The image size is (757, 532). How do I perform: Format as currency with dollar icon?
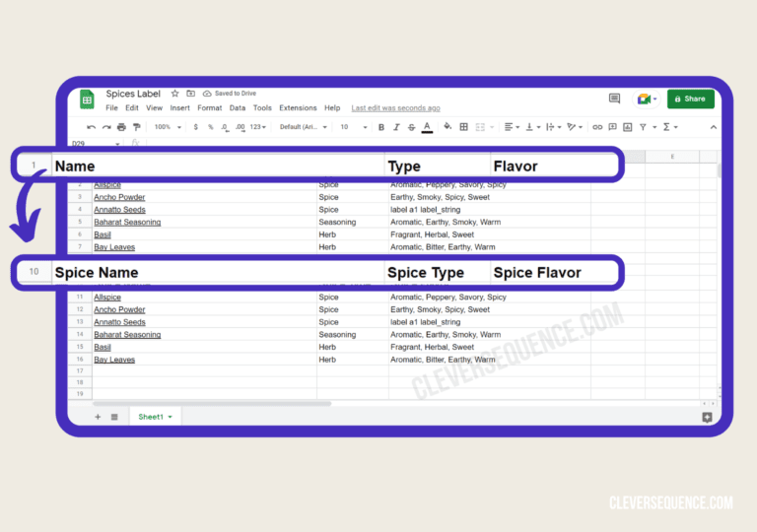click(195, 127)
